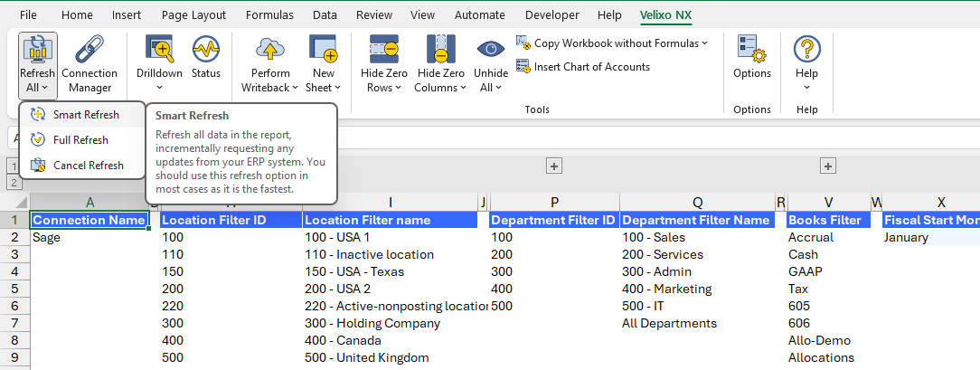Click the Drilldown icon
The height and width of the screenshot is (370, 980).
159,49
